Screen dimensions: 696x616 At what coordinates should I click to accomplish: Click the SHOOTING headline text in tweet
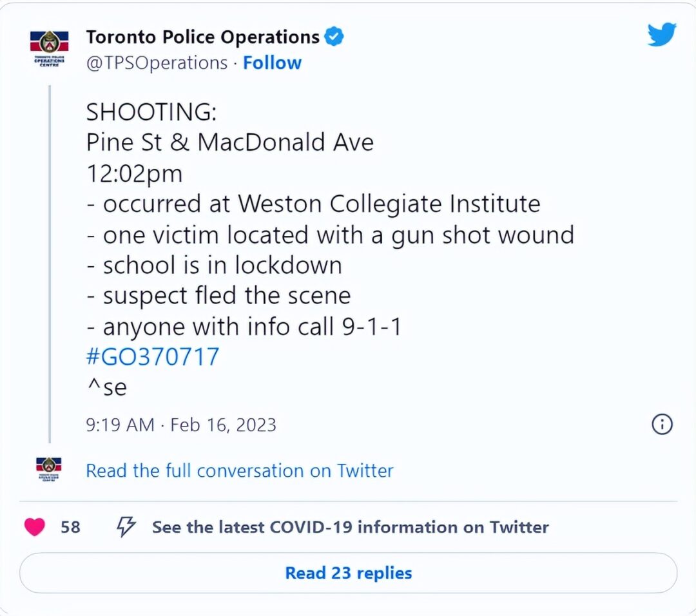(x=151, y=112)
